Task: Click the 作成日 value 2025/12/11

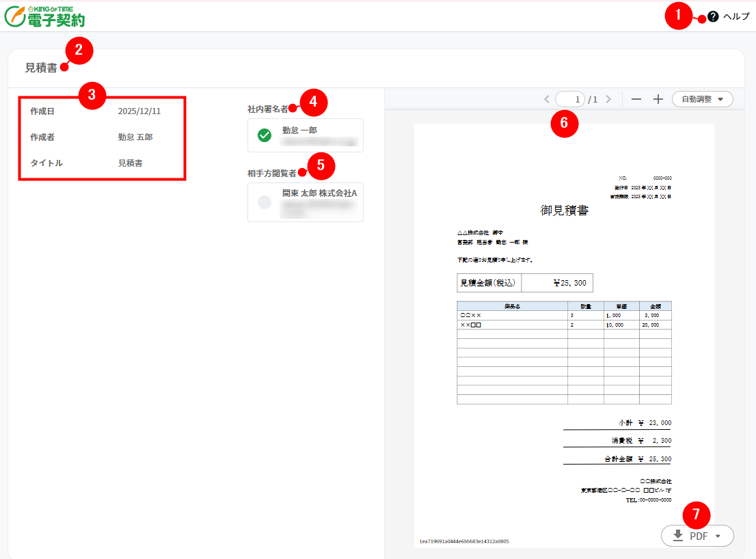Action: coord(139,111)
